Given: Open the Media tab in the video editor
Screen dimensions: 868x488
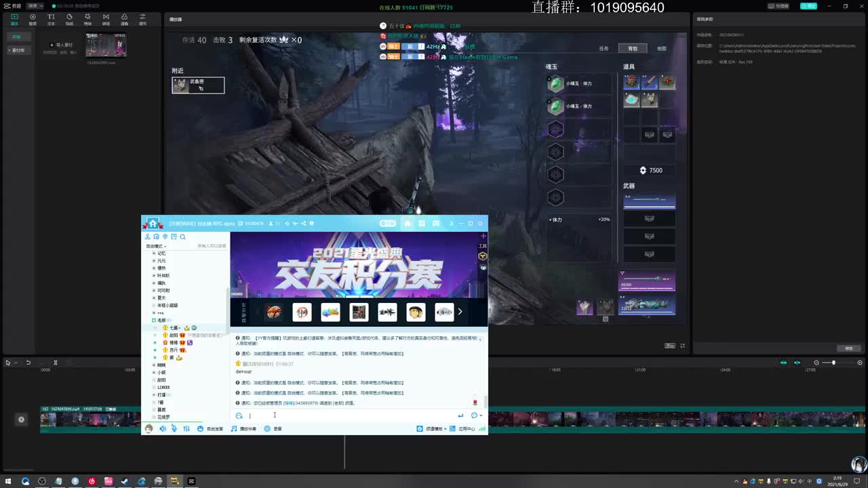Looking at the screenshot, I should coord(14,18).
